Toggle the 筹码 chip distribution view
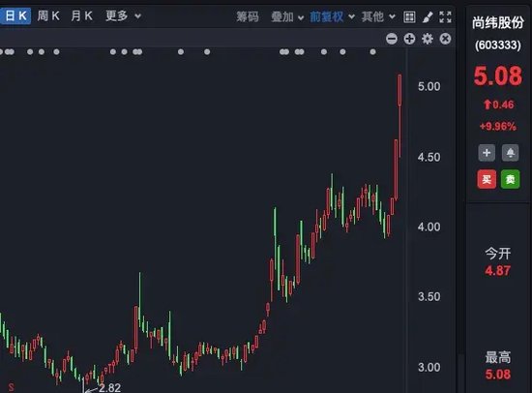532x393 pixels. coord(248,16)
